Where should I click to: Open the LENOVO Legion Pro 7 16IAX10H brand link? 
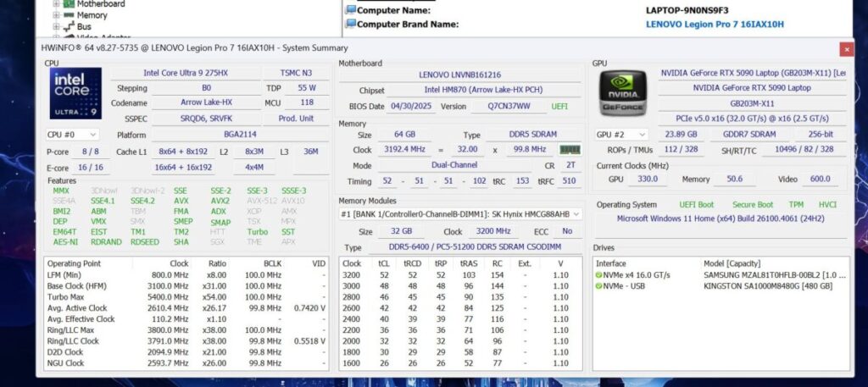click(x=715, y=25)
